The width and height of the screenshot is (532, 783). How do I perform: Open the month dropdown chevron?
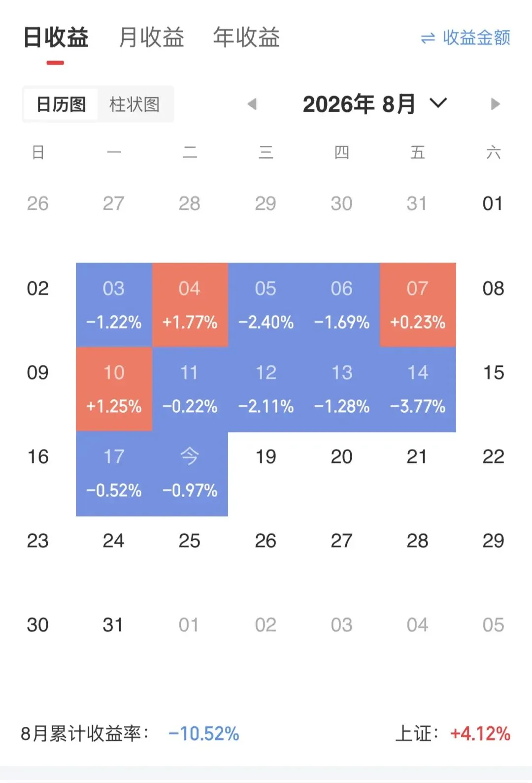click(438, 103)
